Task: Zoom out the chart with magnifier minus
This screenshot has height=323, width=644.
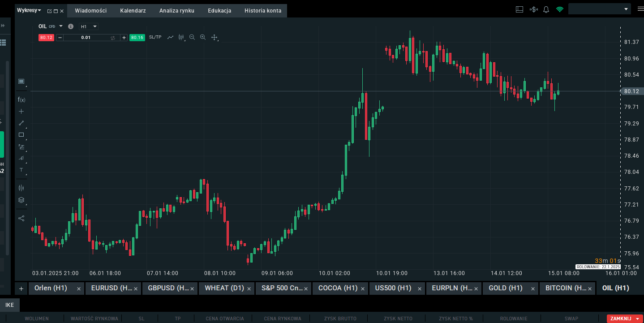Action: pos(192,37)
